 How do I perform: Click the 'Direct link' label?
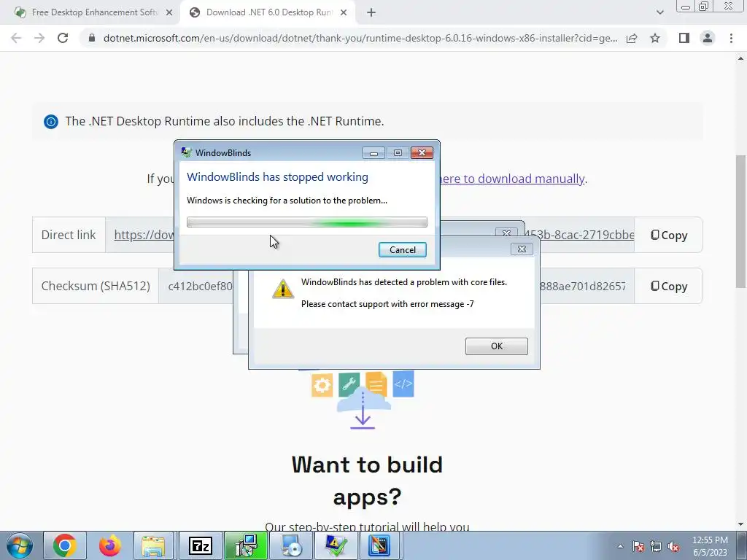click(69, 235)
